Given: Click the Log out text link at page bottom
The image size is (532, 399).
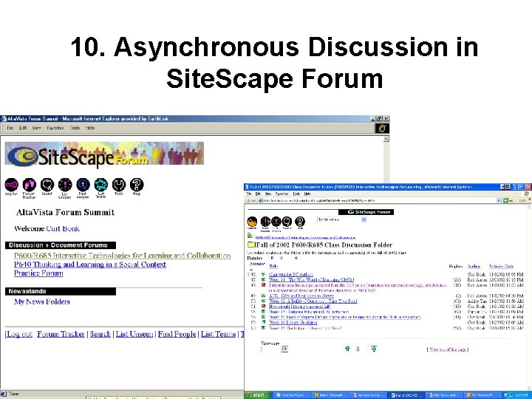Looking at the screenshot, I should [x=20, y=334].
